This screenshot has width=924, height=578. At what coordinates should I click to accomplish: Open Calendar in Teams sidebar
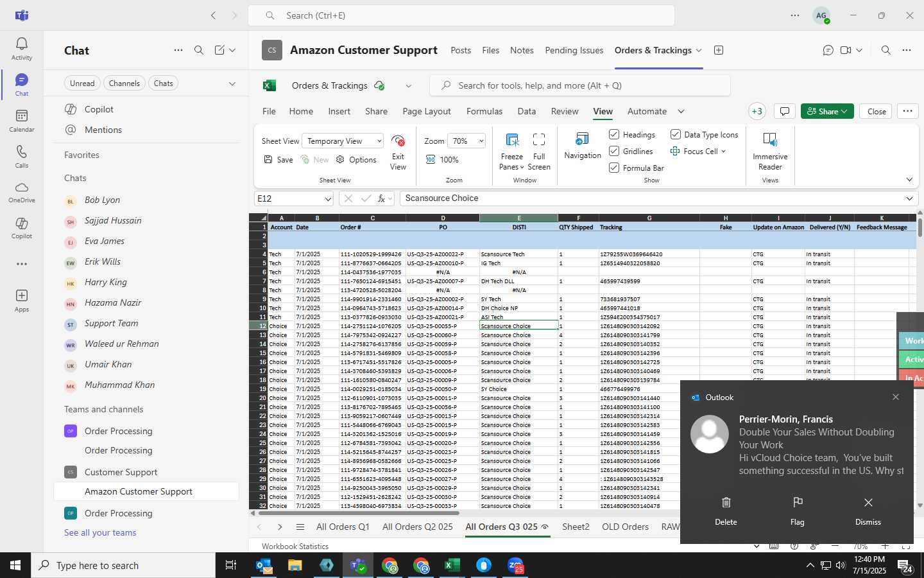click(x=21, y=121)
